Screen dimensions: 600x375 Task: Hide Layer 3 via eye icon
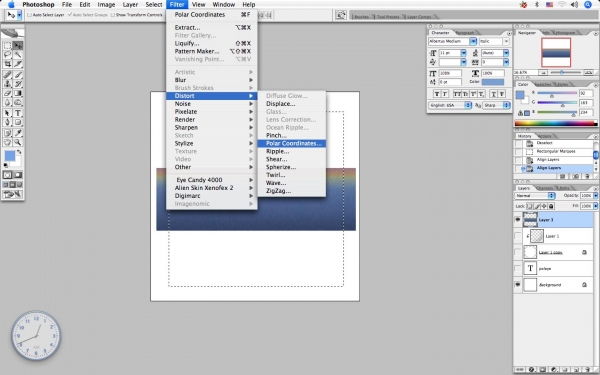coord(518,220)
